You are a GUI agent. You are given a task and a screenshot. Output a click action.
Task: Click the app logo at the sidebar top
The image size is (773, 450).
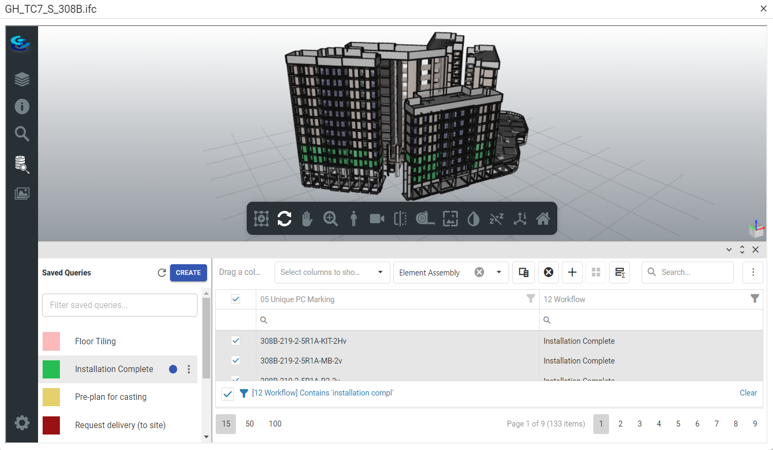[21, 43]
